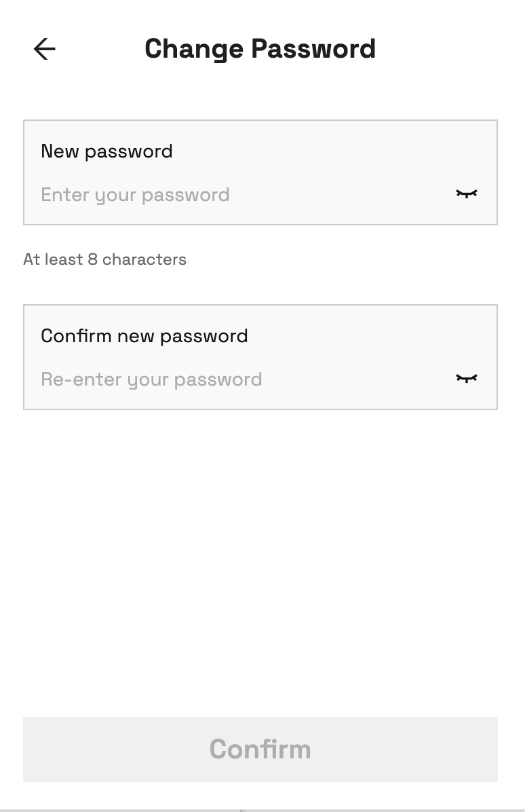Click the closed-eye icon beside 'Re-enter your password'

point(466,379)
